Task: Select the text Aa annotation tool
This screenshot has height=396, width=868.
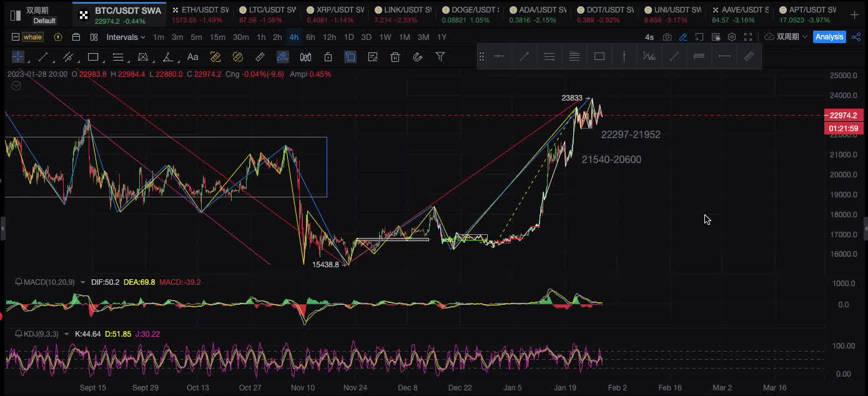Action: (x=193, y=57)
